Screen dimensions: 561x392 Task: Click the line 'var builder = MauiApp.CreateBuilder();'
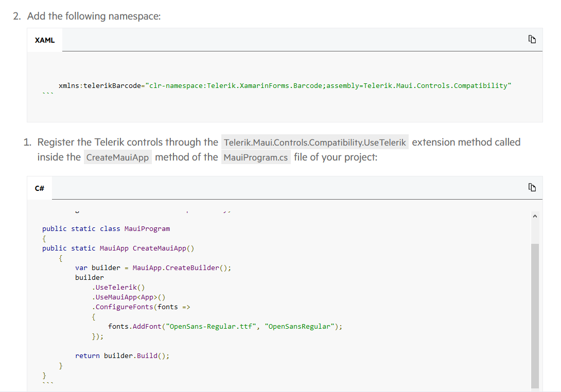(x=153, y=268)
